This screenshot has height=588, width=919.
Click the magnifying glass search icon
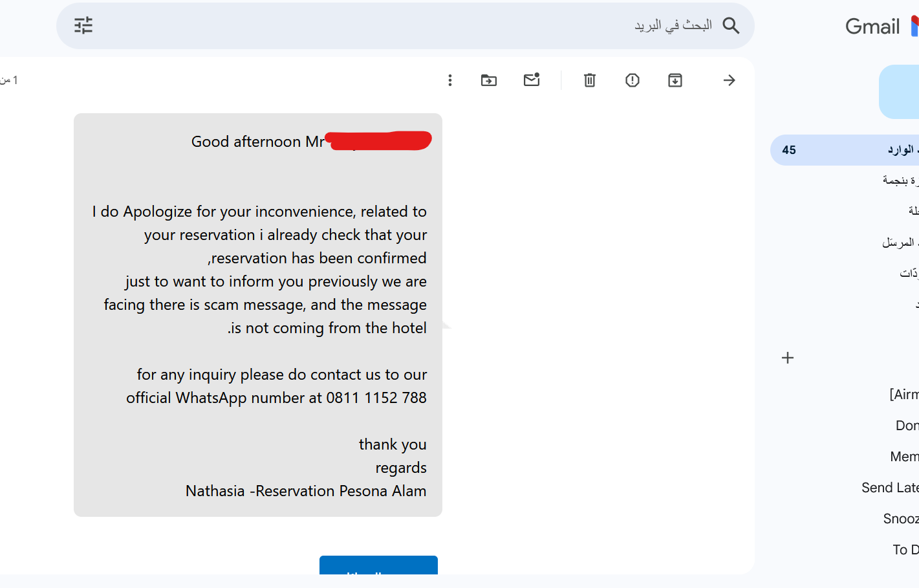(731, 25)
